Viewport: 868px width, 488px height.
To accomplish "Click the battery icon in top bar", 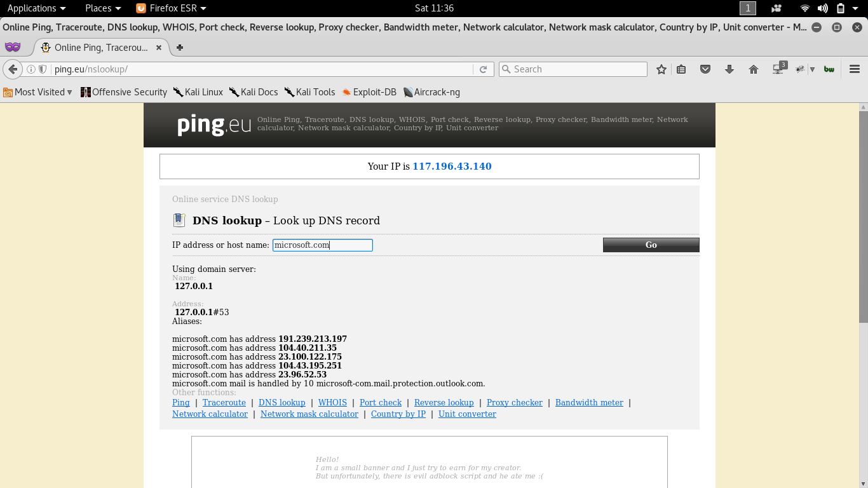I will pyautogui.click(x=840, y=8).
